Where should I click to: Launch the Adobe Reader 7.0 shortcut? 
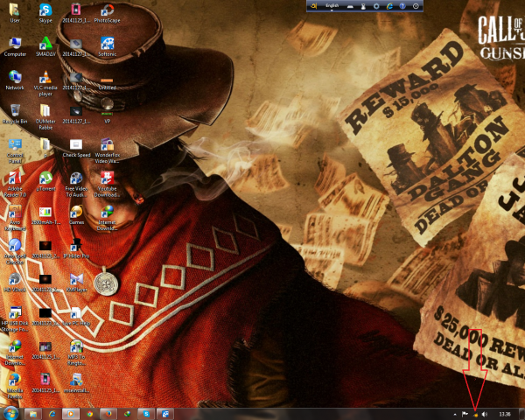pos(15,185)
